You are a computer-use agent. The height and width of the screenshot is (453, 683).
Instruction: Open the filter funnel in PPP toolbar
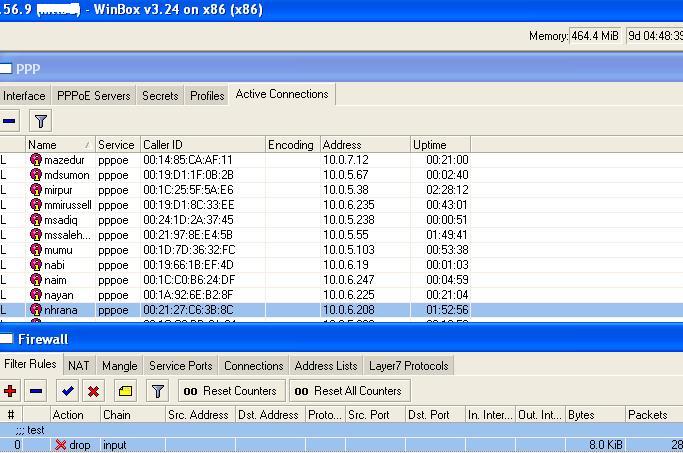pos(41,121)
